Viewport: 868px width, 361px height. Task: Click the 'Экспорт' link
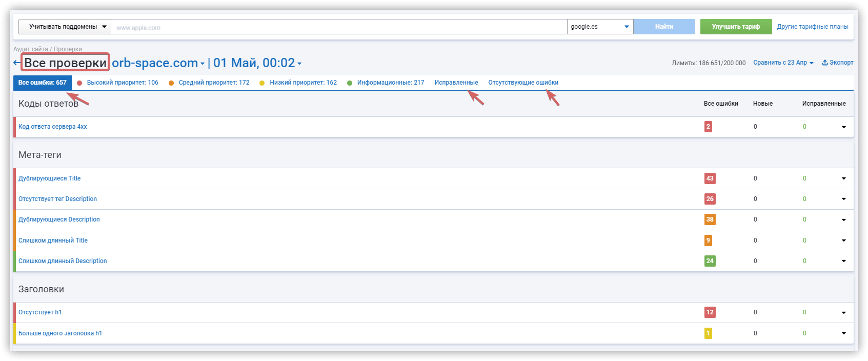tap(841, 63)
